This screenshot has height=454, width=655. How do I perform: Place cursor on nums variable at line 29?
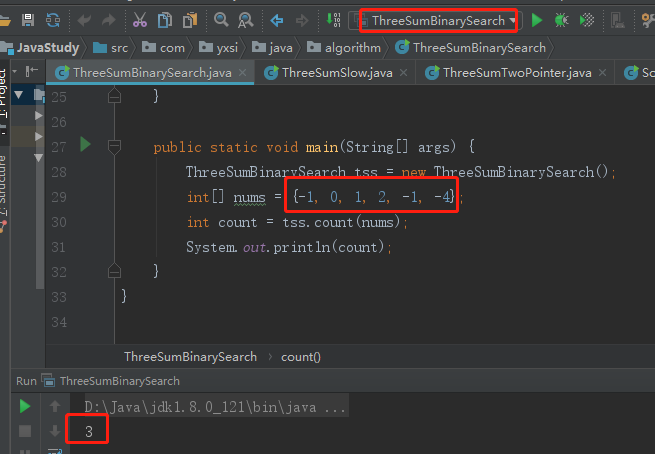(249, 197)
